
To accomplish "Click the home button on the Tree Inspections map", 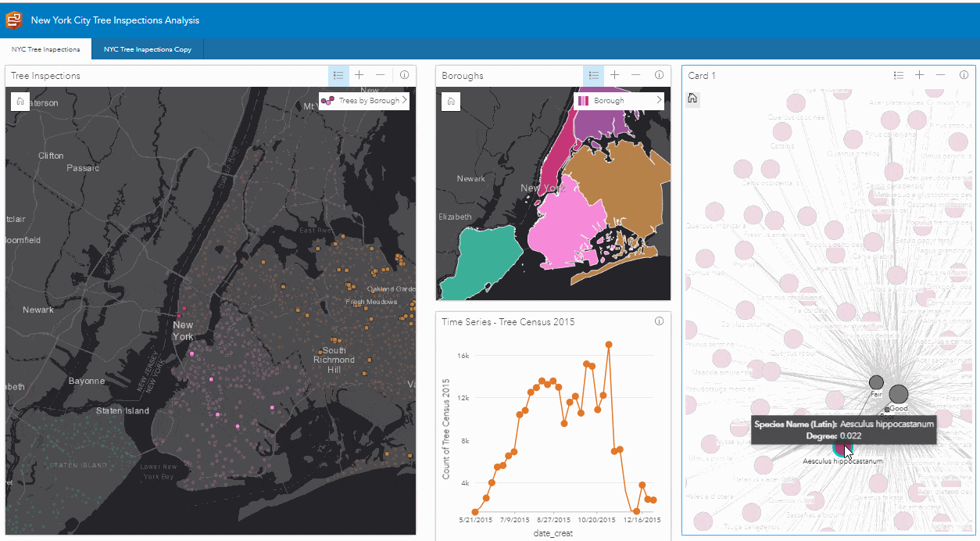I will (19, 102).
